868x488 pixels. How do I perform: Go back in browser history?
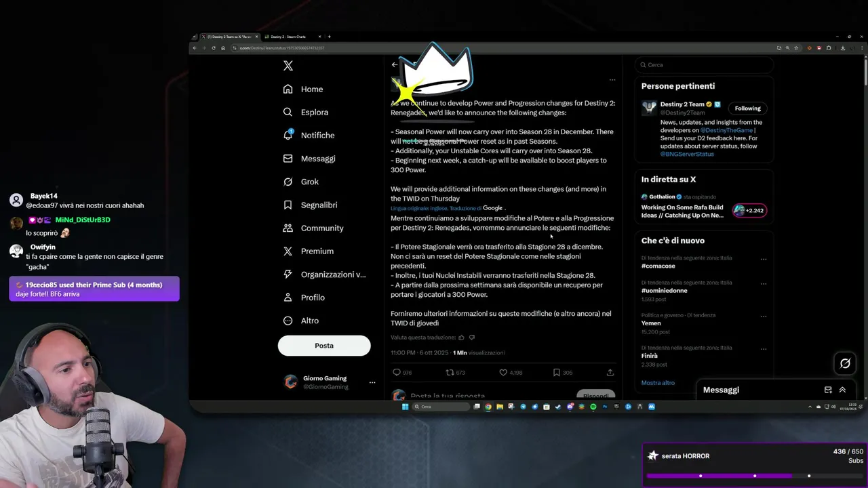(195, 48)
